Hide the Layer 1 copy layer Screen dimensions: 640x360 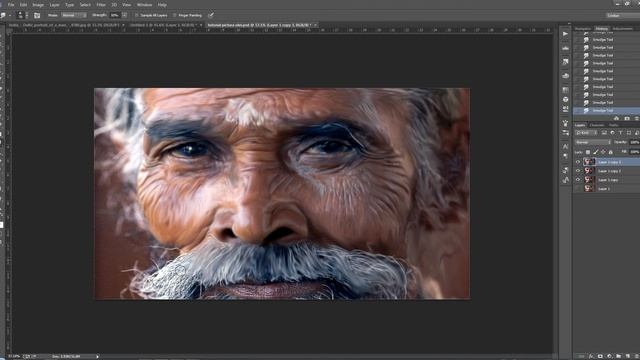(578, 180)
